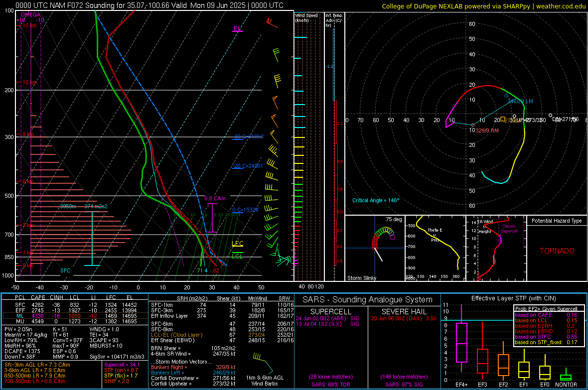Screen dimensions: 588x390
Task: Click the ConvT = 87F value
Action: point(68,340)
